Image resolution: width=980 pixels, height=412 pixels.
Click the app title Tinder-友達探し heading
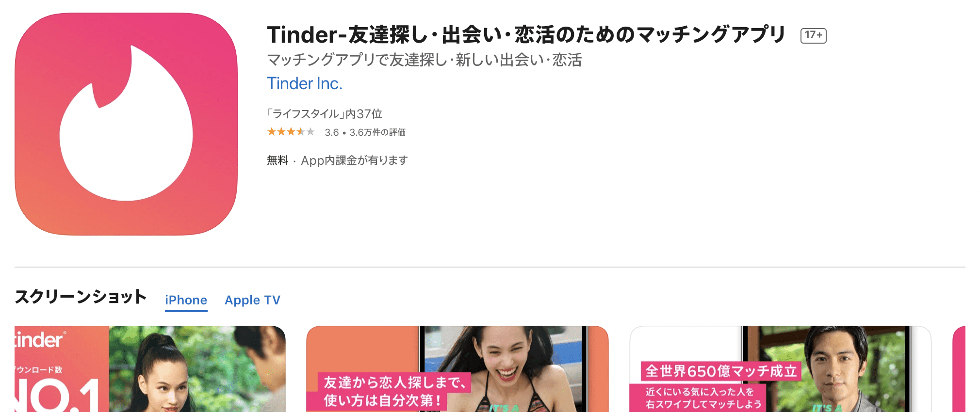[526, 35]
